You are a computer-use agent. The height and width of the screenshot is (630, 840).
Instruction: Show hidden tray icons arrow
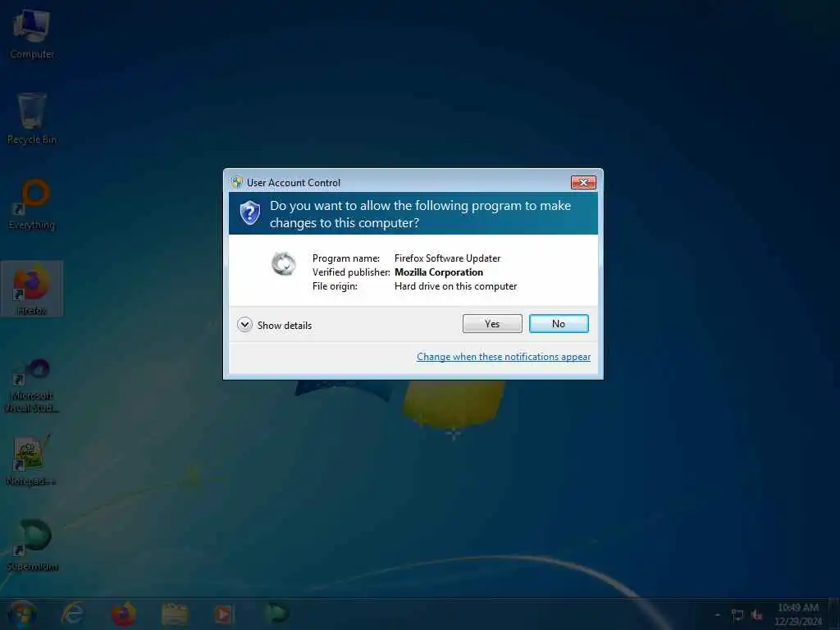(x=717, y=615)
